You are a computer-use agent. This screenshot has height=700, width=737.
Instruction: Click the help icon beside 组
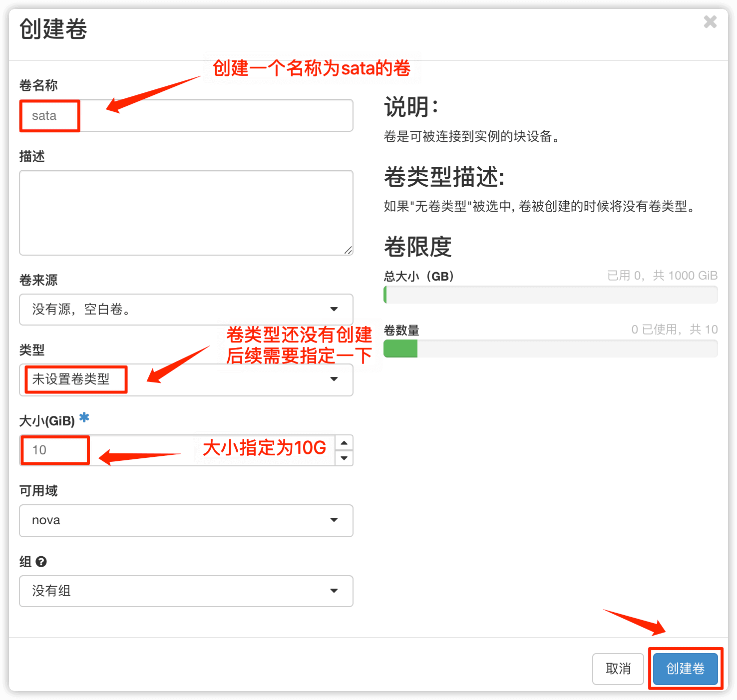point(41,562)
